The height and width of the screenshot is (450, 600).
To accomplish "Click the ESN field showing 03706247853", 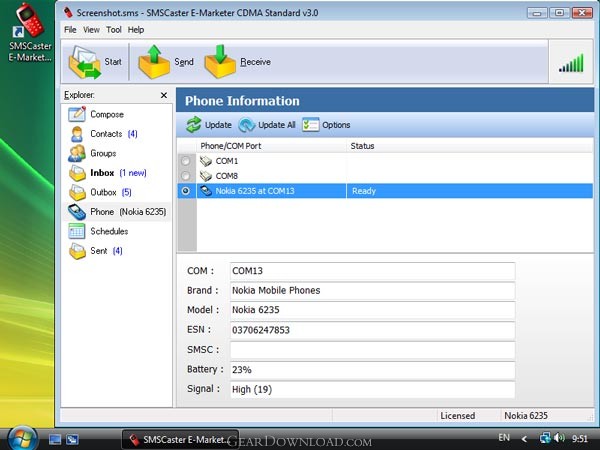I will point(372,330).
